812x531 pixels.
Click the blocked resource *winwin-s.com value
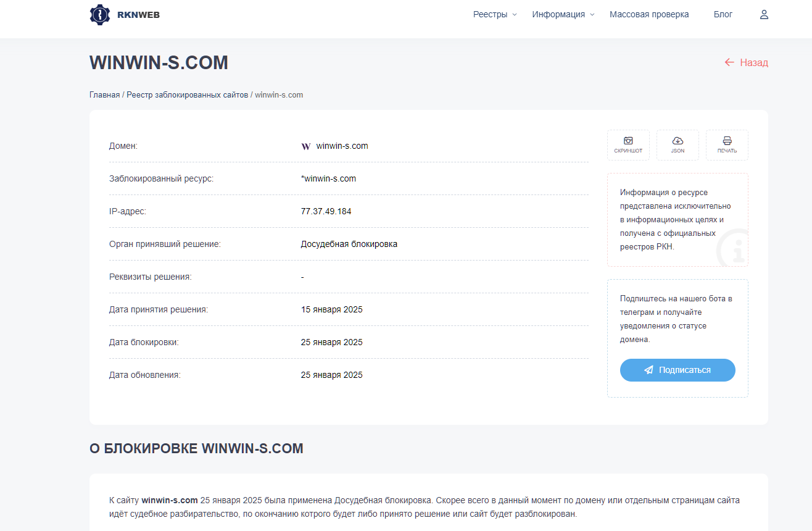click(x=328, y=178)
